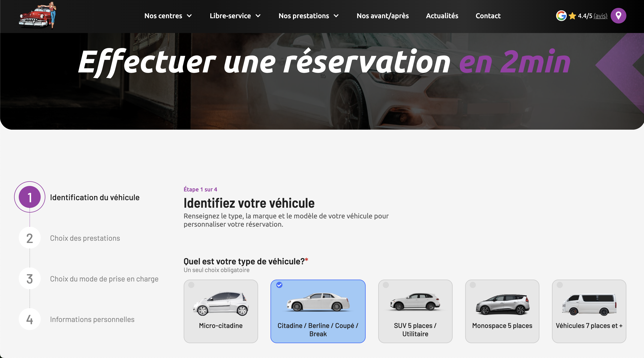Image resolution: width=644 pixels, height=358 pixels.
Task: Select the Véhicules 7 places radio circle
Action: 559,285
